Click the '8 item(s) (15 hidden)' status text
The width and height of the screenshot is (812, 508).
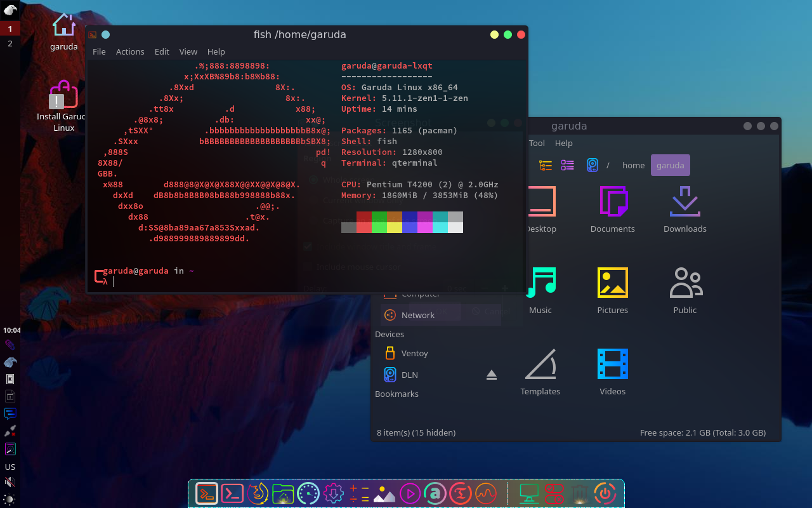[416, 432]
